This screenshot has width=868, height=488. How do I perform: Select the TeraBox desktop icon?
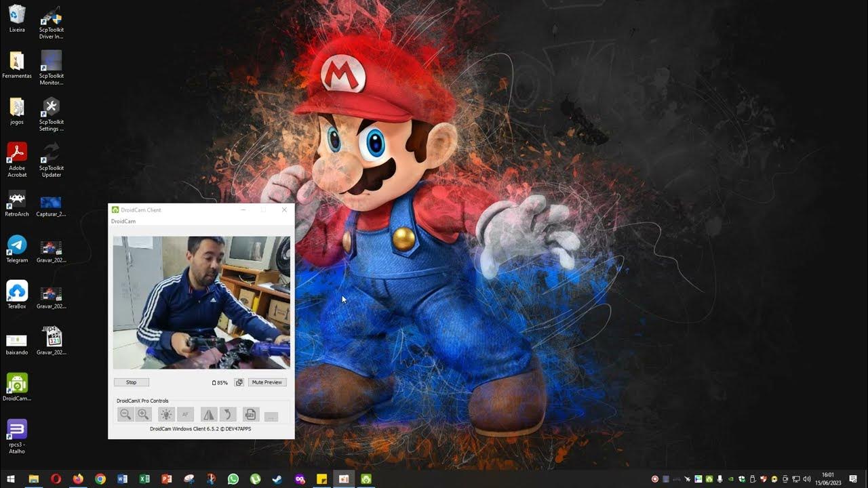[x=17, y=296]
